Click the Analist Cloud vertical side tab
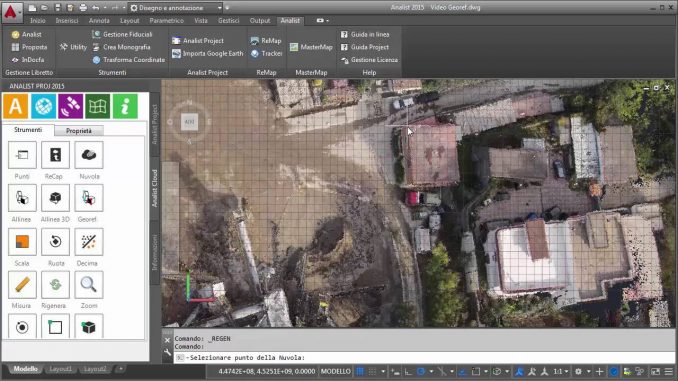Viewport: 678px width, 381px height. tap(155, 188)
